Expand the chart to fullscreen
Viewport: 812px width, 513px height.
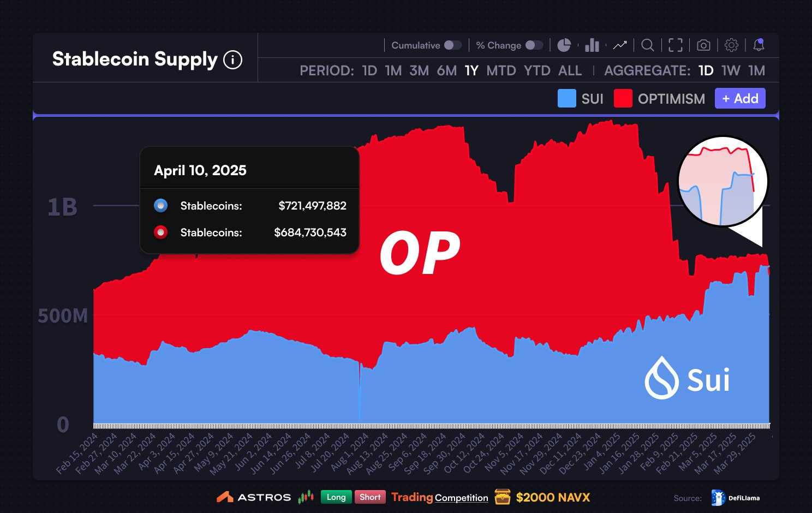(x=676, y=45)
